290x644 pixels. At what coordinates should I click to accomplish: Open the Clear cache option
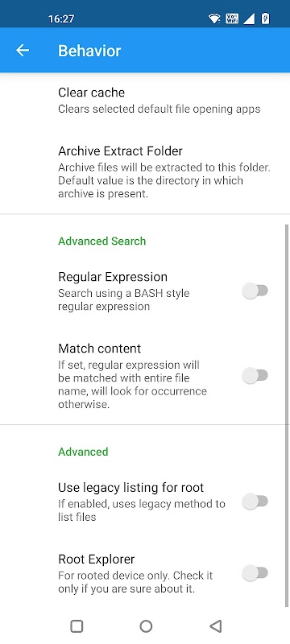[x=145, y=101]
